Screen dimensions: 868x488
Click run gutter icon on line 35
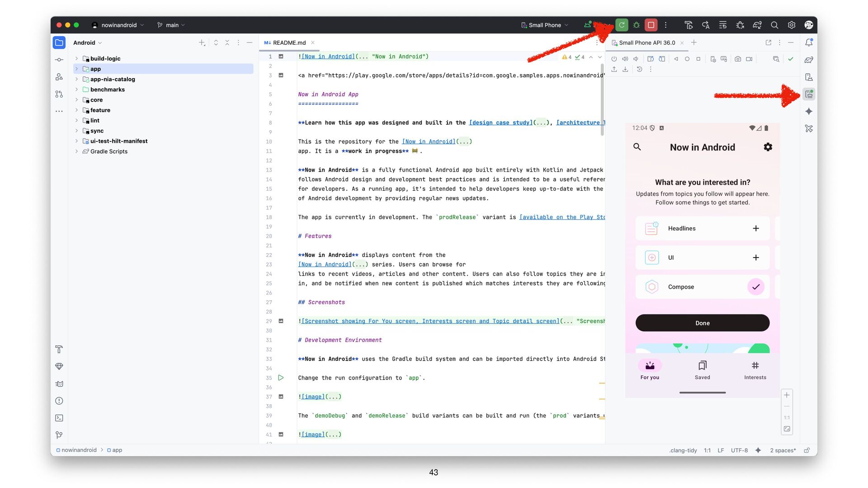(x=281, y=378)
